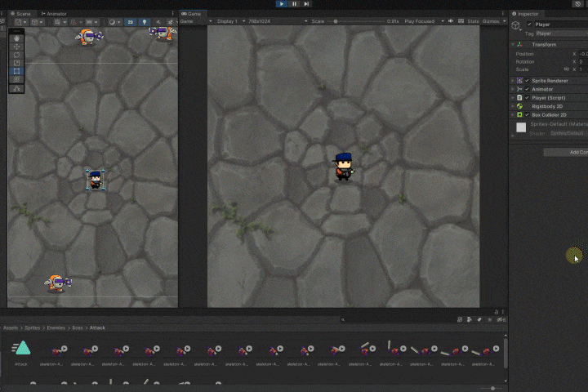Open the custom editor tools button
Viewport: 588px width, 392px height.
pos(16,89)
